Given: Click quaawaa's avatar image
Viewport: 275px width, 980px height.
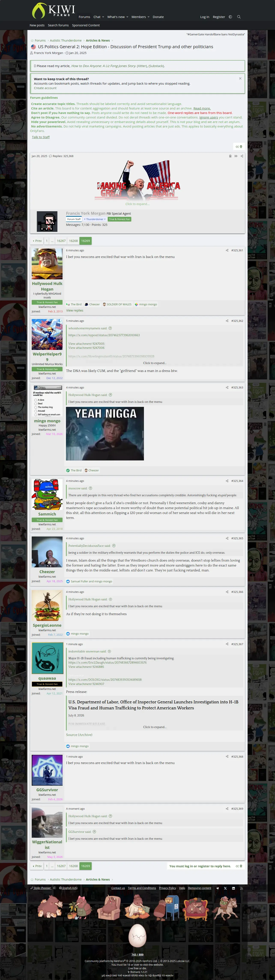Looking at the screenshot, I should tap(47, 658).
